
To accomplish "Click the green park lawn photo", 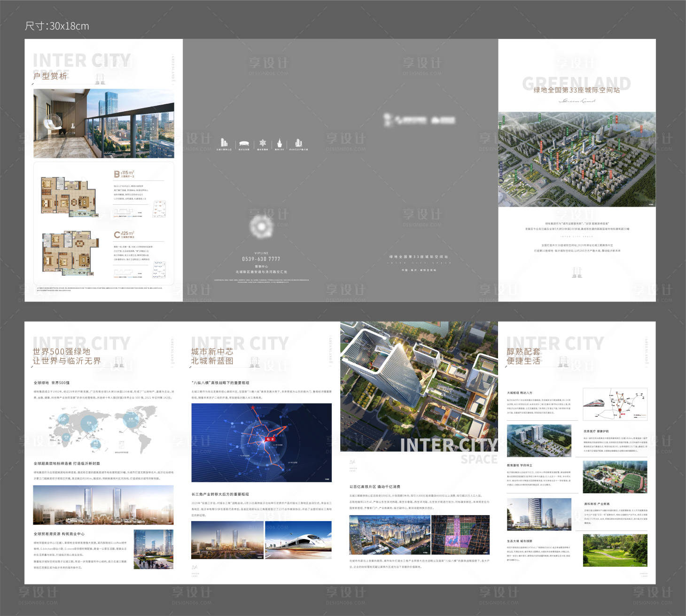I will [x=615, y=550].
